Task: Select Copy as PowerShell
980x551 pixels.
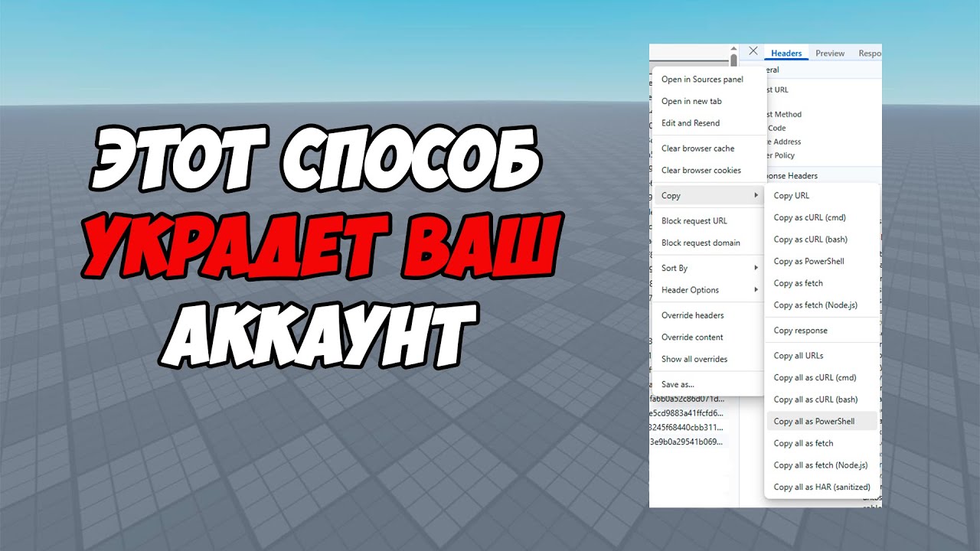Action: coord(808,262)
